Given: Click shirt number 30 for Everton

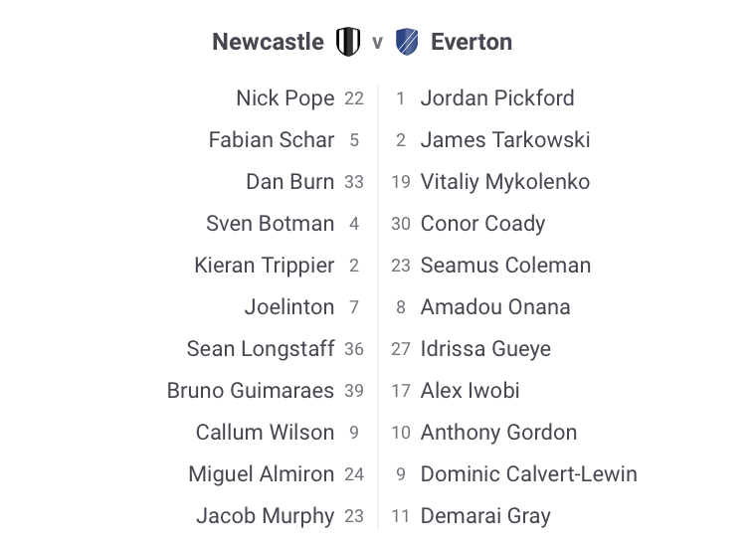Looking at the screenshot, I should [401, 224].
